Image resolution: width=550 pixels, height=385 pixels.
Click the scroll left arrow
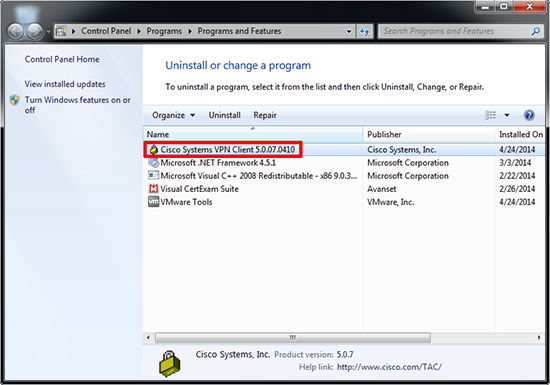click(148, 338)
